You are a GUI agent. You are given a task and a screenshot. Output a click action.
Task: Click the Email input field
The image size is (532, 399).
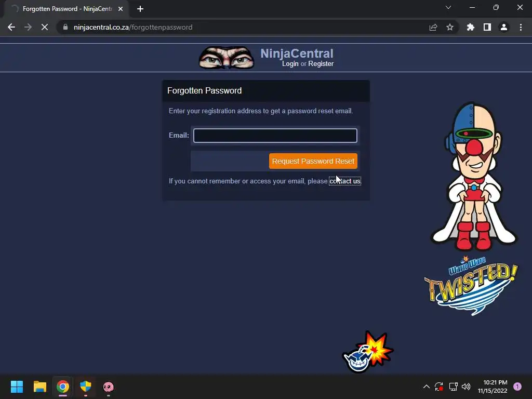275,136
